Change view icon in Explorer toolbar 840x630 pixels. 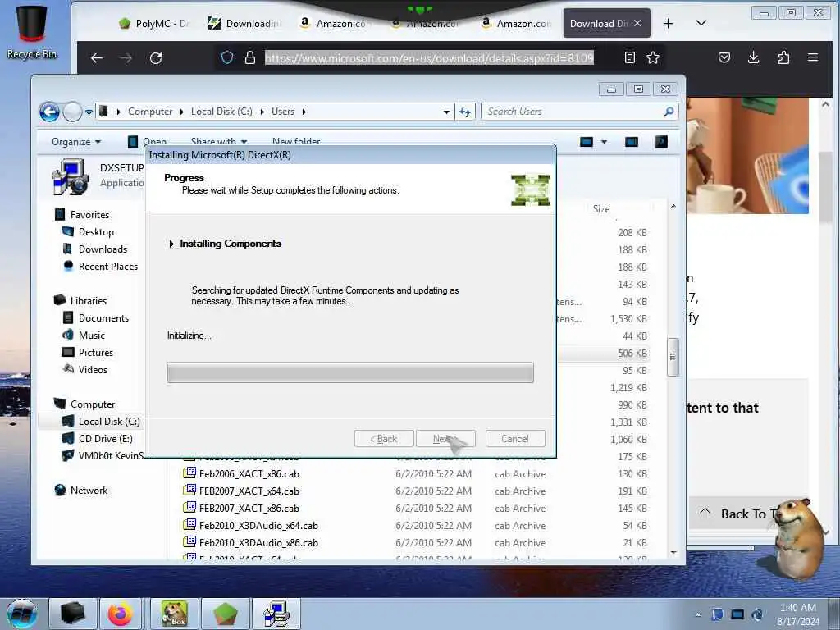(587, 141)
